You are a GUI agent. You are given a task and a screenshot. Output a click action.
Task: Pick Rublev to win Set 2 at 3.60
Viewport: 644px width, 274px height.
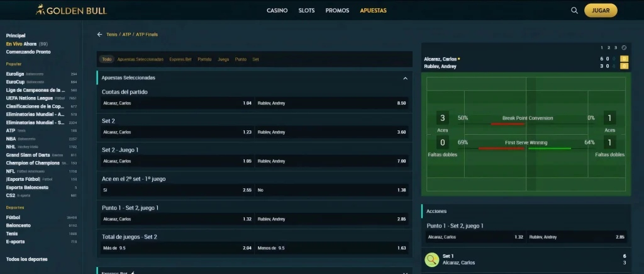point(331,132)
